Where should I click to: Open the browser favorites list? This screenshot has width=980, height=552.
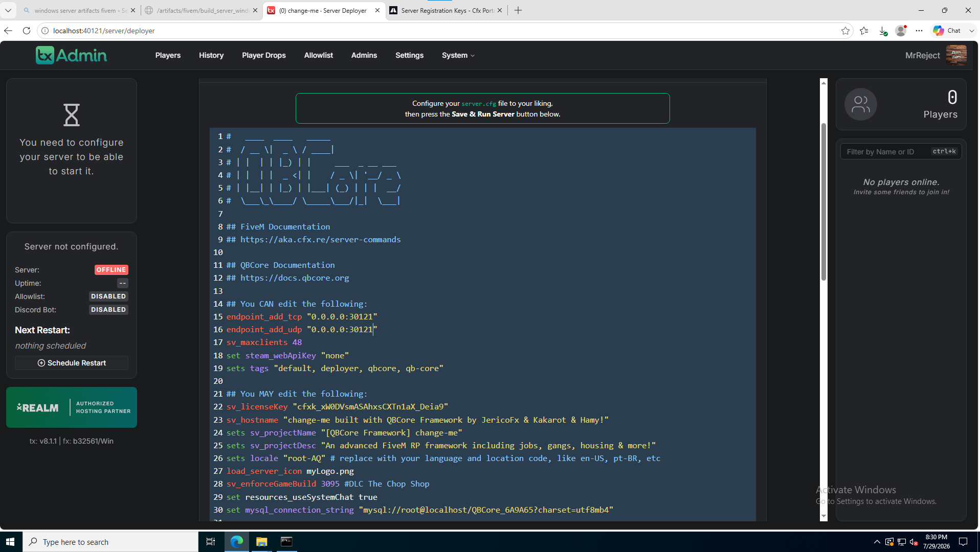click(x=864, y=31)
